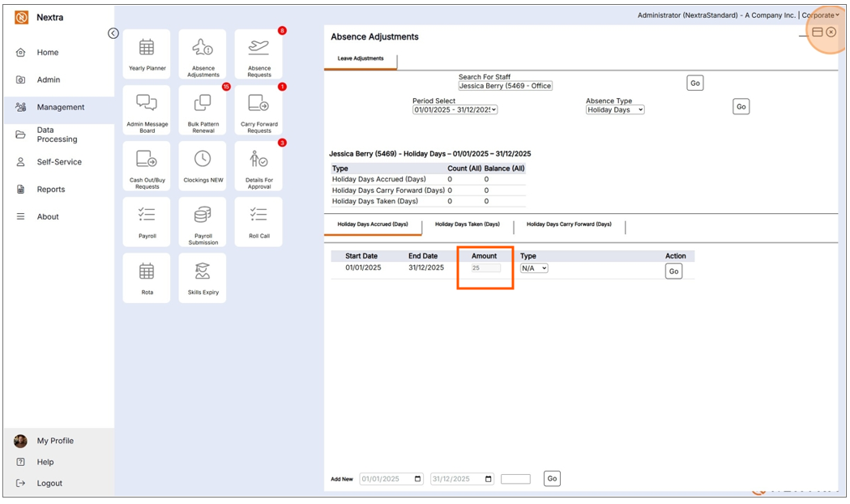Click the Amount field showing 25
The height and width of the screenshot is (504, 850).
[485, 268]
